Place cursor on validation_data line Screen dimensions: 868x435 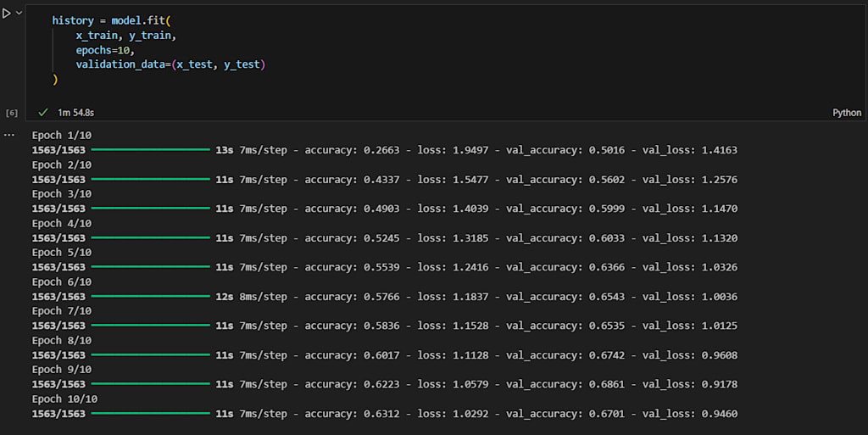[x=170, y=64]
